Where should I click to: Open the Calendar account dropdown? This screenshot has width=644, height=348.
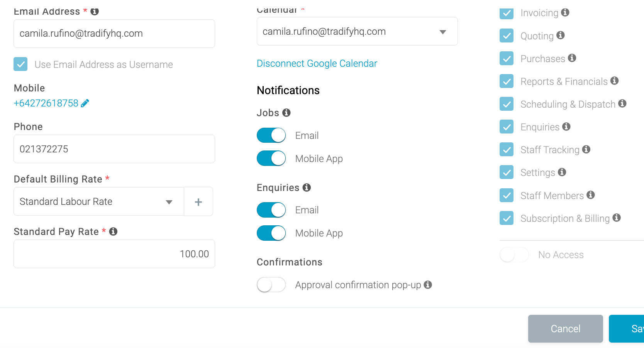coord(442,31)
